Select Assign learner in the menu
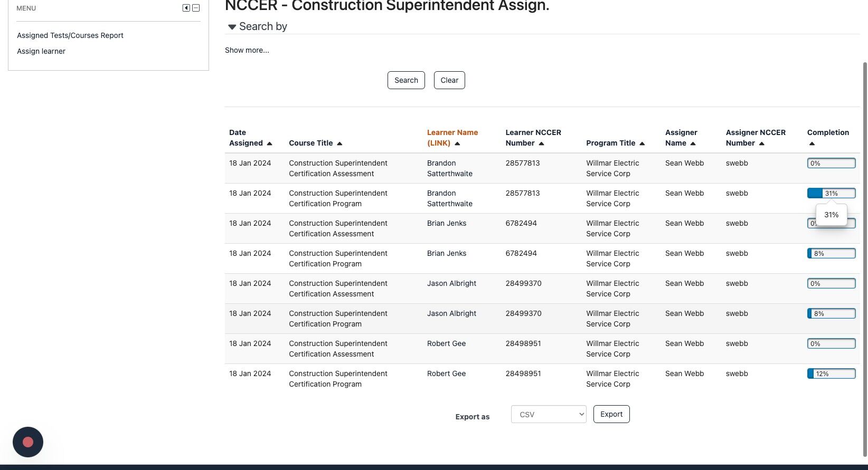 click(41, 51)
